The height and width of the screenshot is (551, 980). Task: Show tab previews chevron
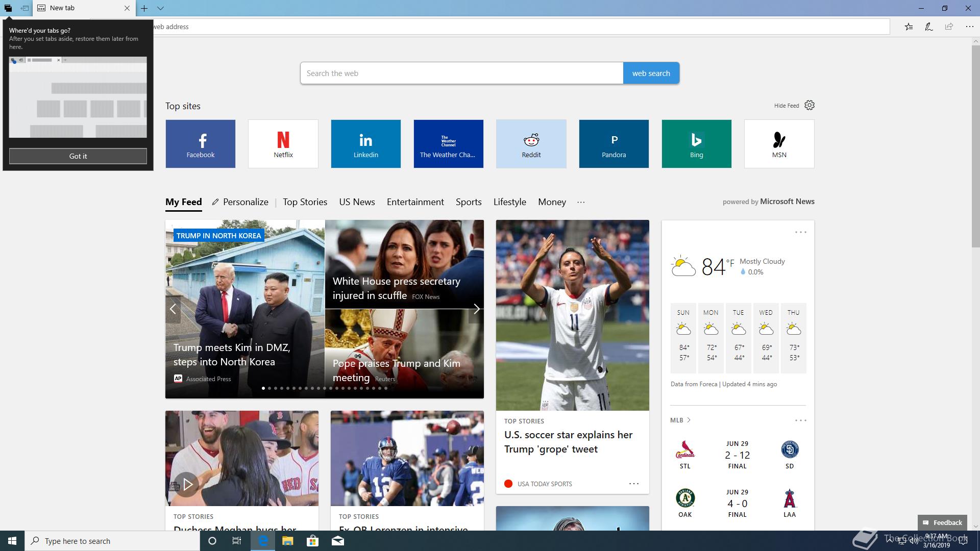(x=160, y=8)
